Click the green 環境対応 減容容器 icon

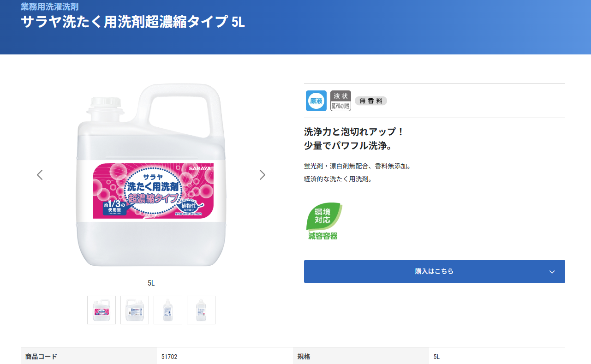pos(323,222)
